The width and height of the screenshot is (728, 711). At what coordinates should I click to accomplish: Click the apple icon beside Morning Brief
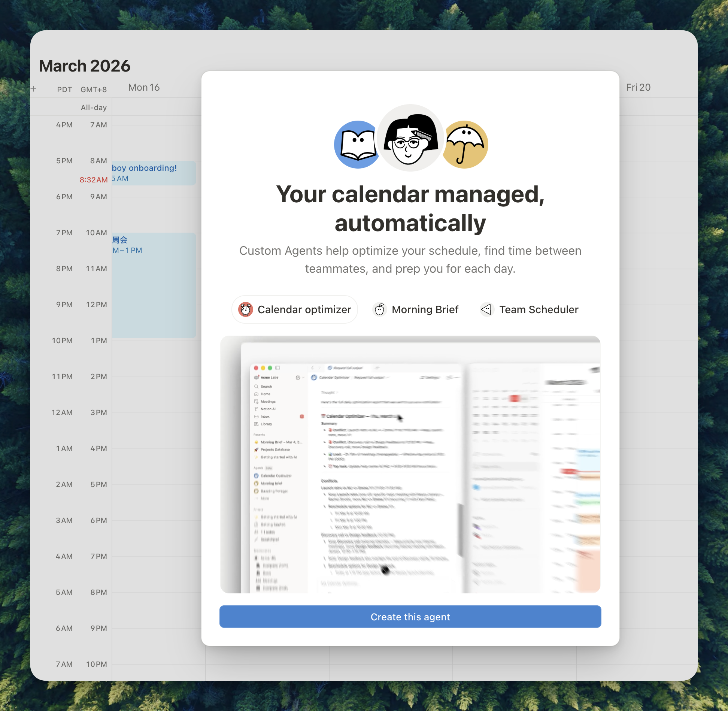click(x=380, y=310)
